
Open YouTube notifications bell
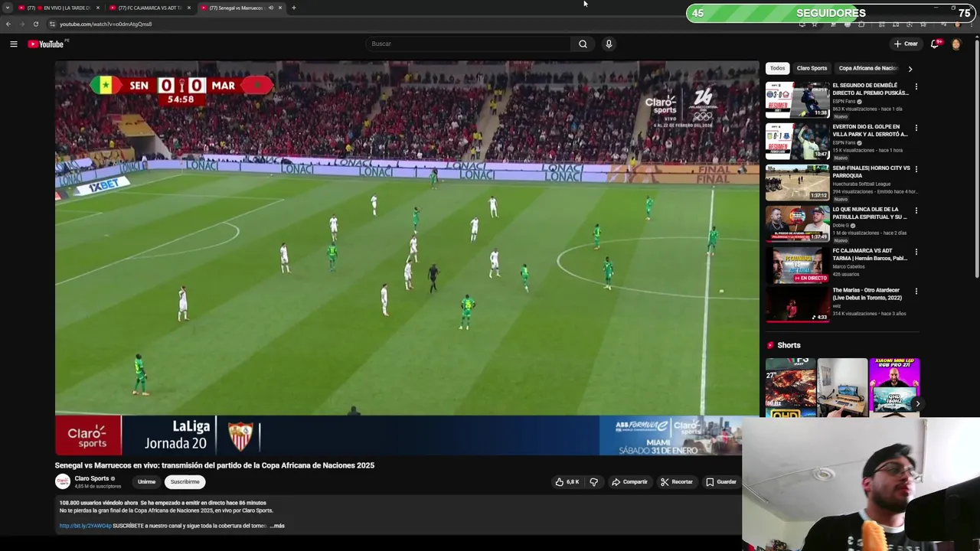point(935,44)
